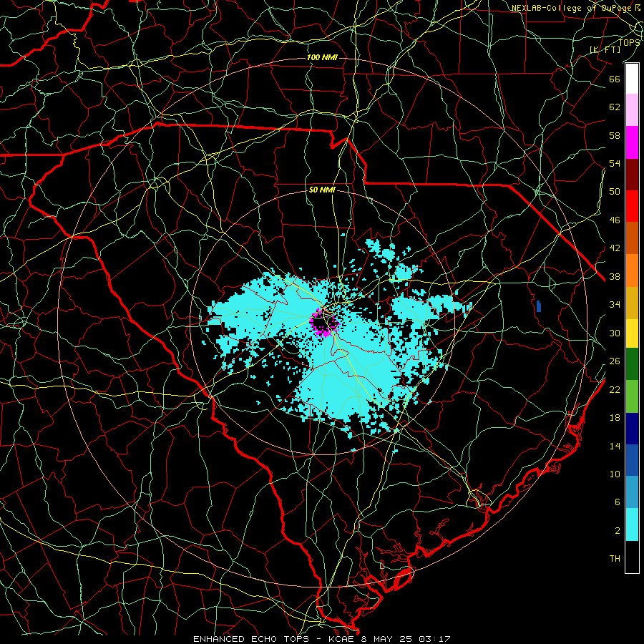Select the 22 legend value
The height and width of the screenshot is (644, 644).
click(615, 390)
